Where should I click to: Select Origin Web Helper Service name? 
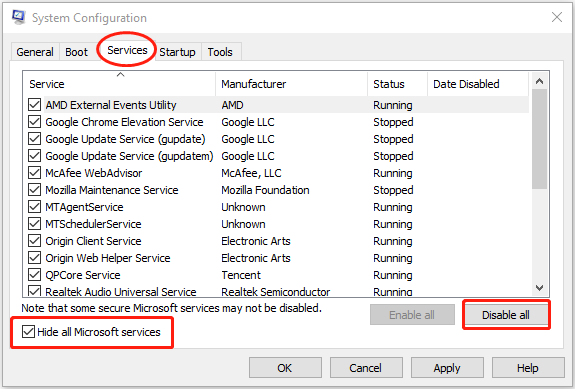[x=108, y=258]
